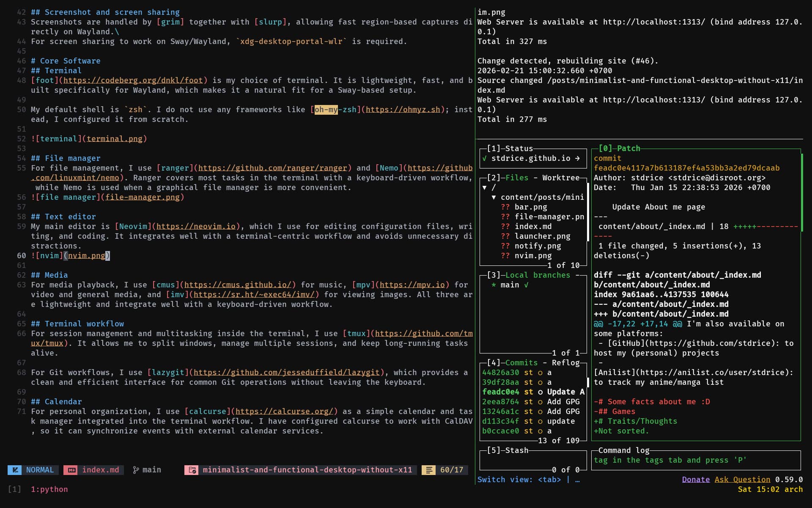Expand the keybindings ellipsis in bottom bar

[x=577, y=480]
